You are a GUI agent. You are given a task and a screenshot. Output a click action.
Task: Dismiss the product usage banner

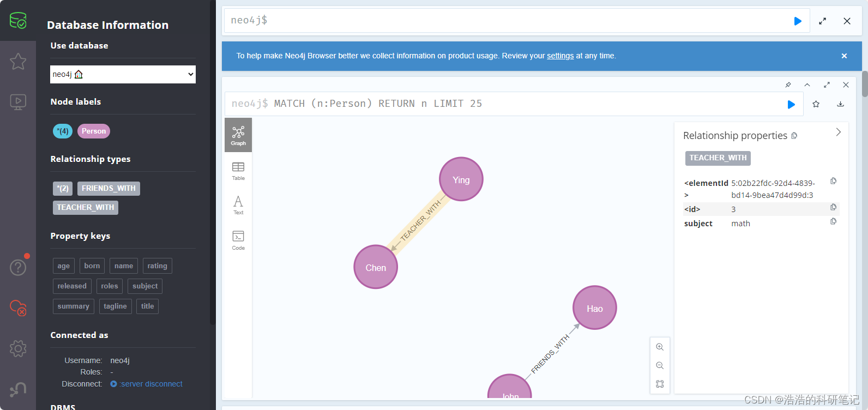844,56
